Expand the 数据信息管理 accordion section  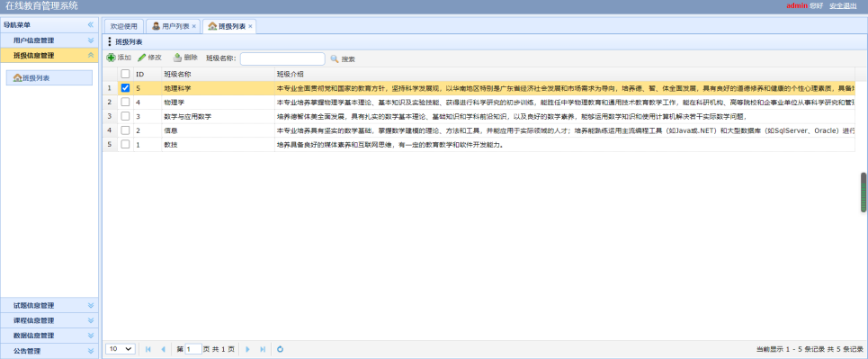(x=49, y=336)
